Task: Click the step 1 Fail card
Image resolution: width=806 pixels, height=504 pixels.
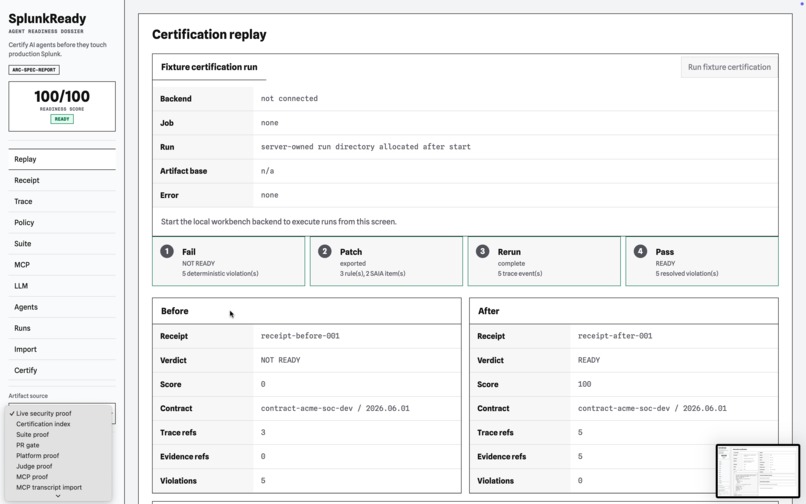Action: click(x=228, y=261)
